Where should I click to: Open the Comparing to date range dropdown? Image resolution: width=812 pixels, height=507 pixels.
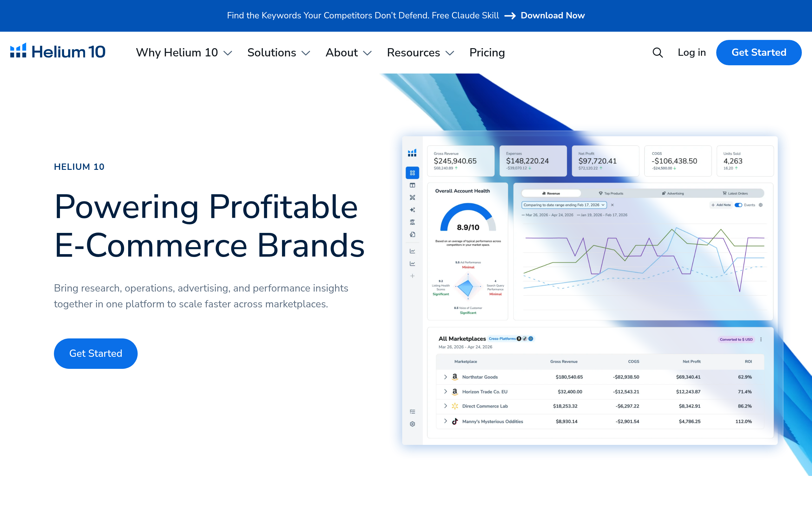(564, 205)
